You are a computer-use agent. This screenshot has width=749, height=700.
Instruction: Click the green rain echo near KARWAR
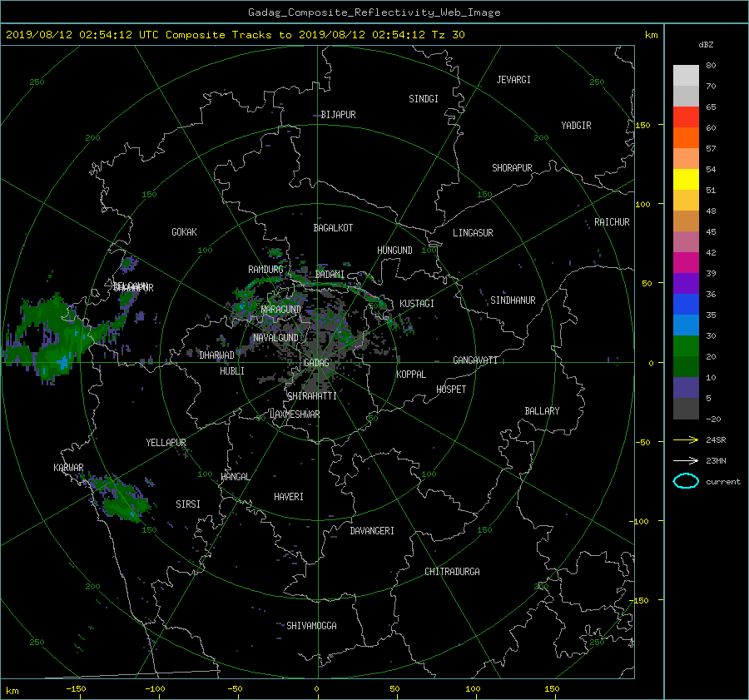coord(118,498)
